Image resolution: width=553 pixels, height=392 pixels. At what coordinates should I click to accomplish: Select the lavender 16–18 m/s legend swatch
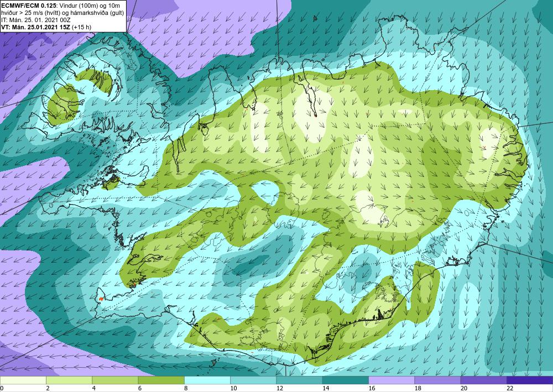(392, 380)
